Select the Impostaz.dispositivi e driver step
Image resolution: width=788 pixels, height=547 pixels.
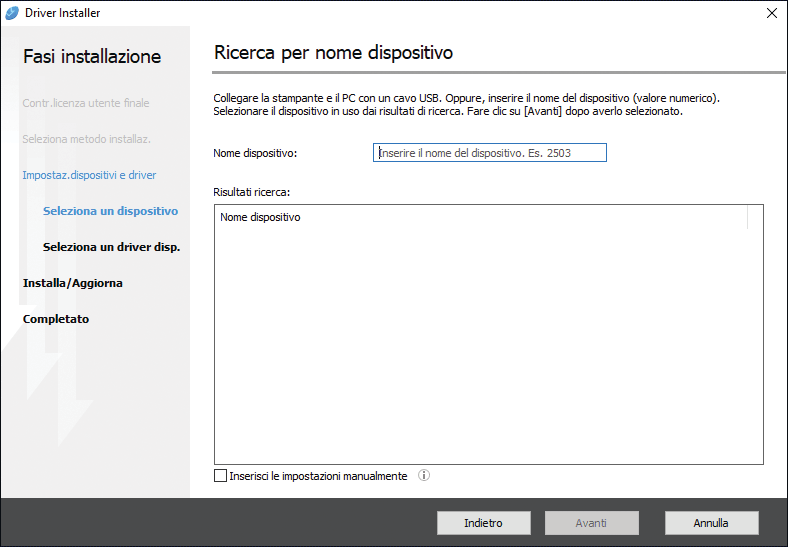point(89,175)
